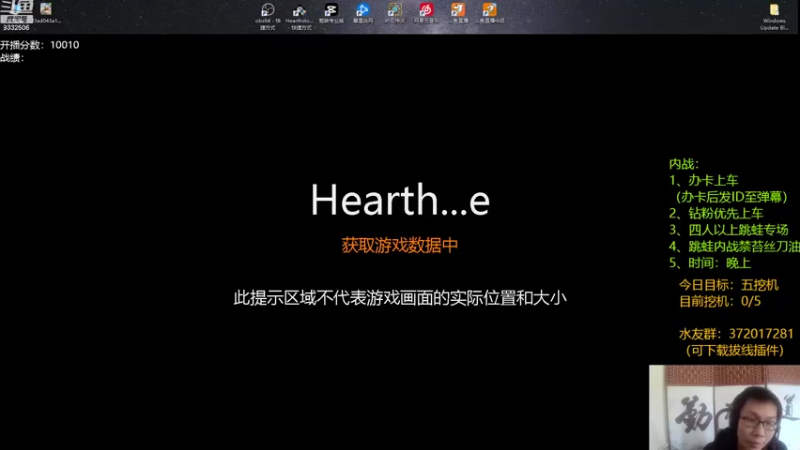Click the 水友群: 372017281 group number

pos(736,334)
